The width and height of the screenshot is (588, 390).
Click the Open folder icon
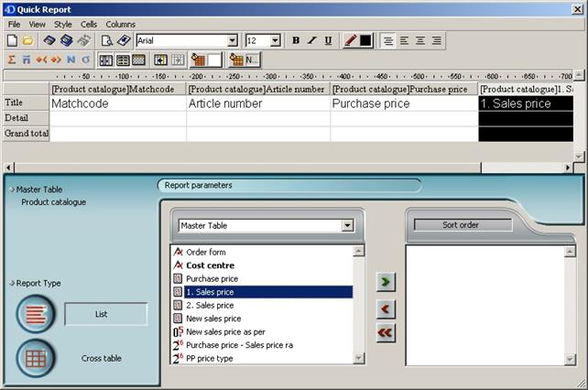(x=27, y=41)
